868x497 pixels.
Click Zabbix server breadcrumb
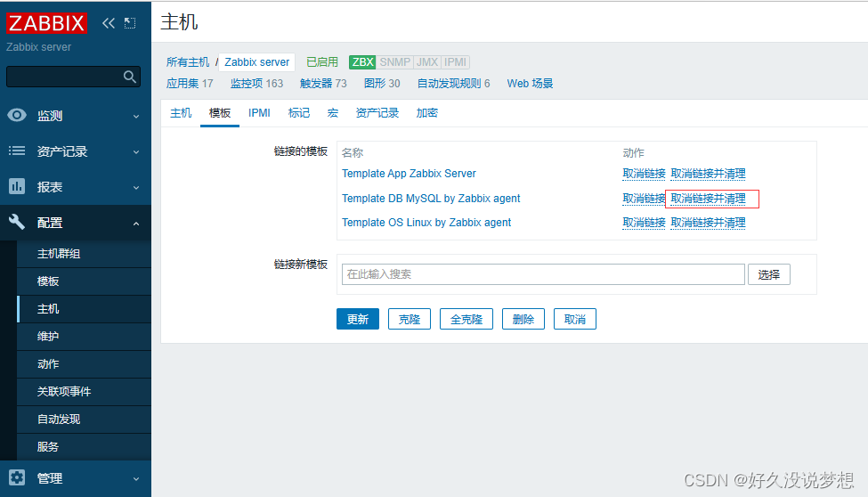(x=257, y=62)
